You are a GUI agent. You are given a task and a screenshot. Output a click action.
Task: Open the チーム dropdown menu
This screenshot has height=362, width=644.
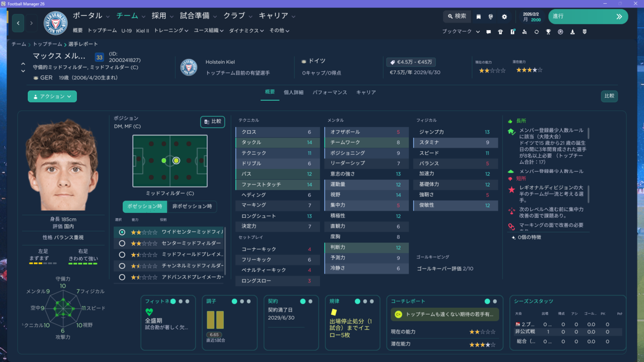pyautogui.click(x=131, y=16)
